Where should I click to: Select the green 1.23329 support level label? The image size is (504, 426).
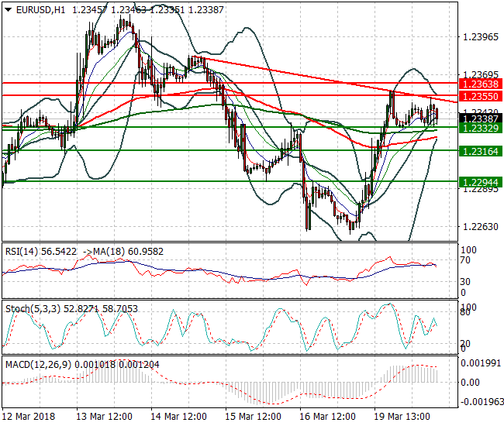click(x=481, y=129)
